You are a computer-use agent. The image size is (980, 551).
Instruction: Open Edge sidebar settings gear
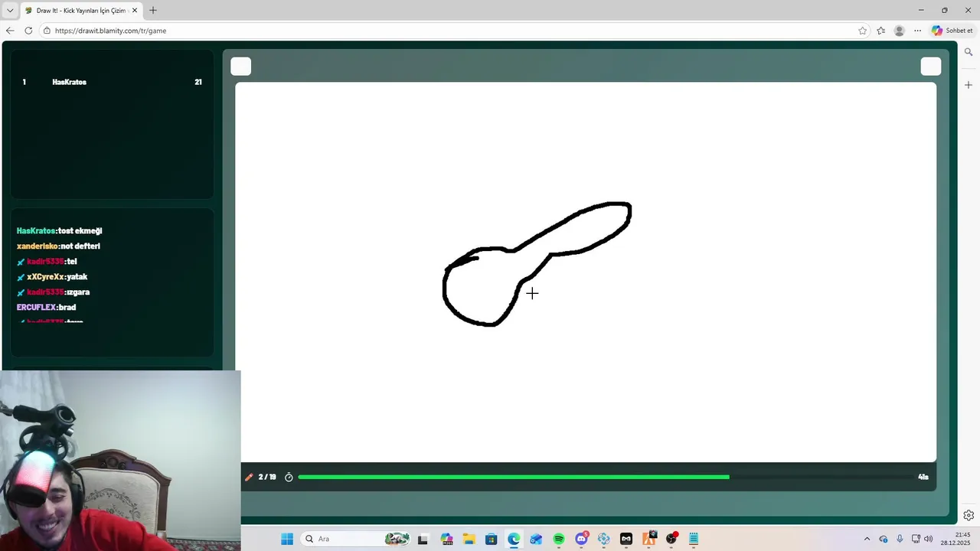click(969, 515)
